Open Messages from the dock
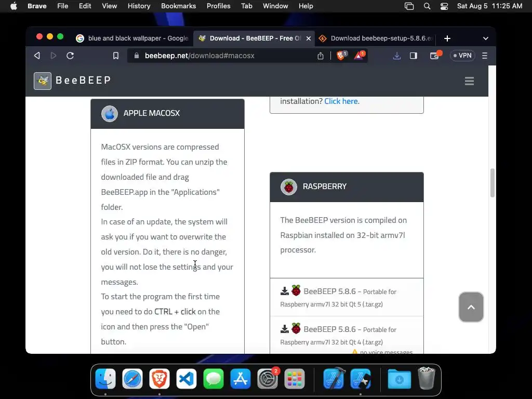Screen dimensions: 532x399 [214, 379]
